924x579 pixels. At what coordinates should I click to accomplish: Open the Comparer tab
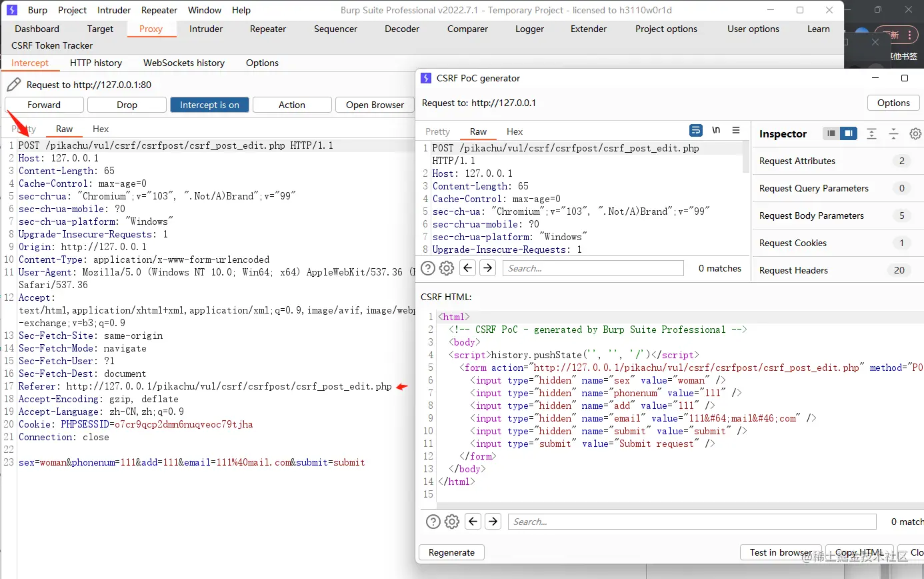467,29
